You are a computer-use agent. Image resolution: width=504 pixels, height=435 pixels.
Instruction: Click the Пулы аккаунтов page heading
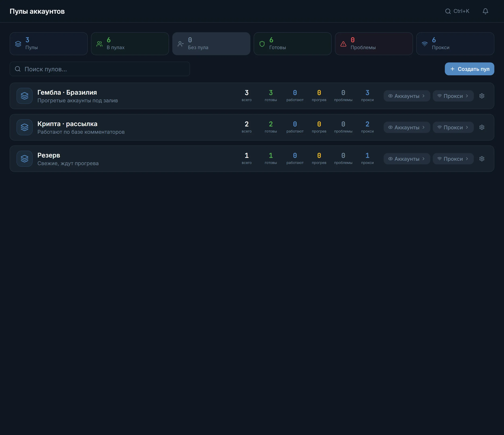(37, 11)
